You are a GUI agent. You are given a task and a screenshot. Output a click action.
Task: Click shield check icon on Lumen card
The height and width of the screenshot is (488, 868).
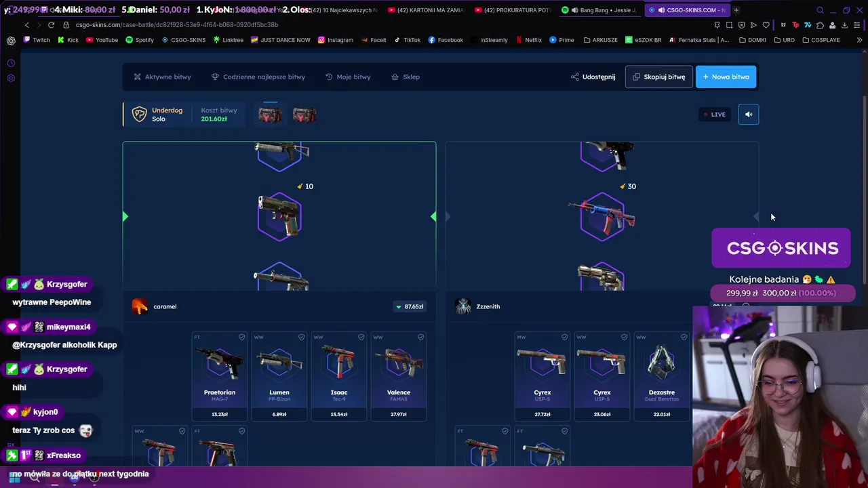(x=301, y=337)
